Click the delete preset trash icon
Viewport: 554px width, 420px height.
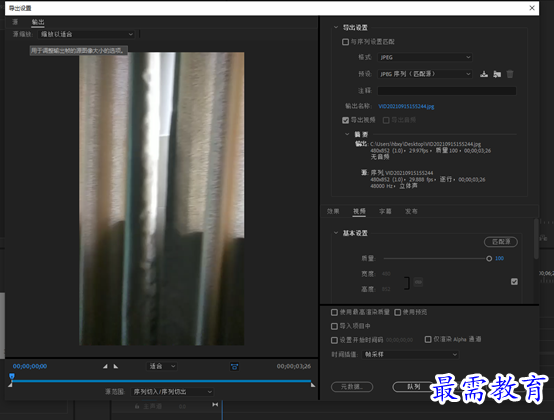[x=510, y=74]
